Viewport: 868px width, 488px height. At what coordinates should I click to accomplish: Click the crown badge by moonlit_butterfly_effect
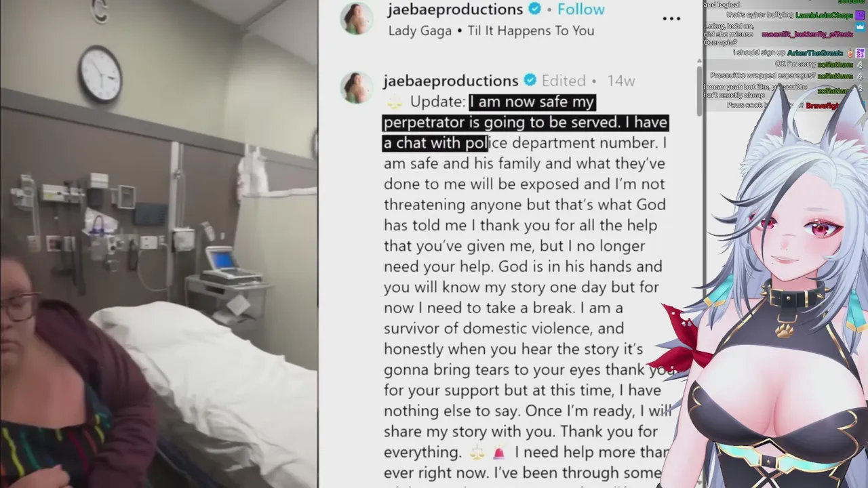coord(860,26)
